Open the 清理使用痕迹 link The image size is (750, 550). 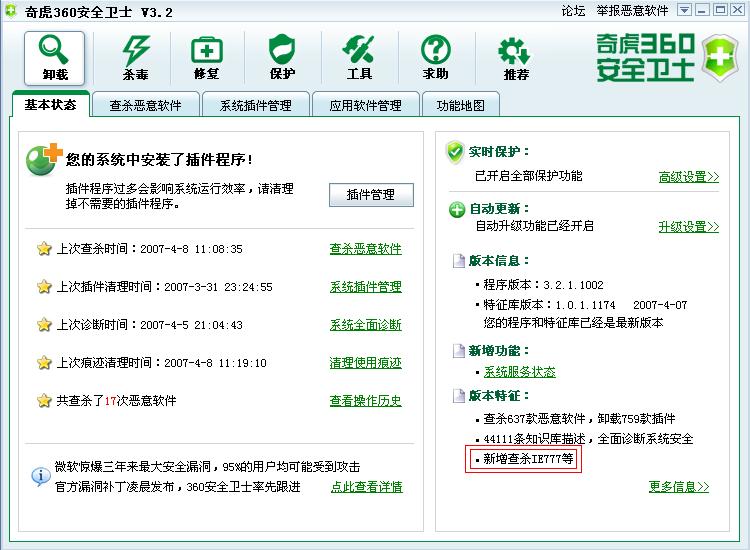click(365, 363)
